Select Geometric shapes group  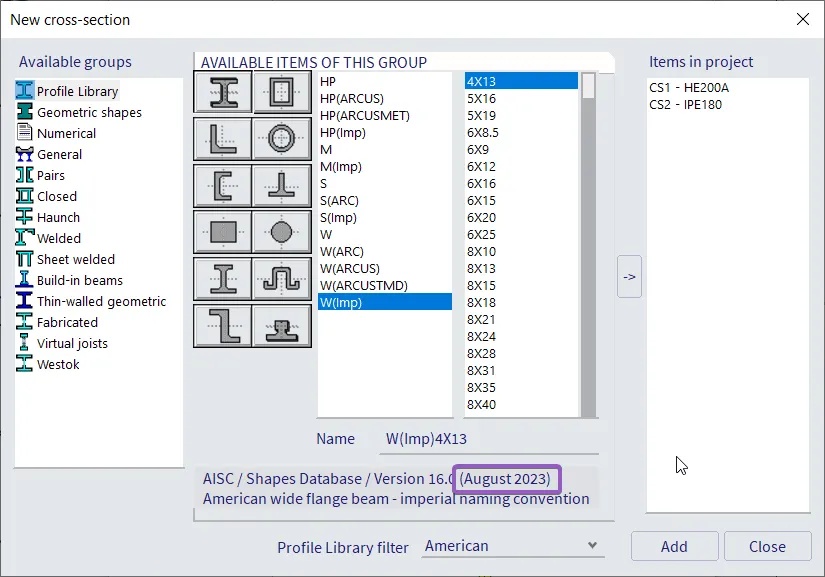[x=89, y=113]
